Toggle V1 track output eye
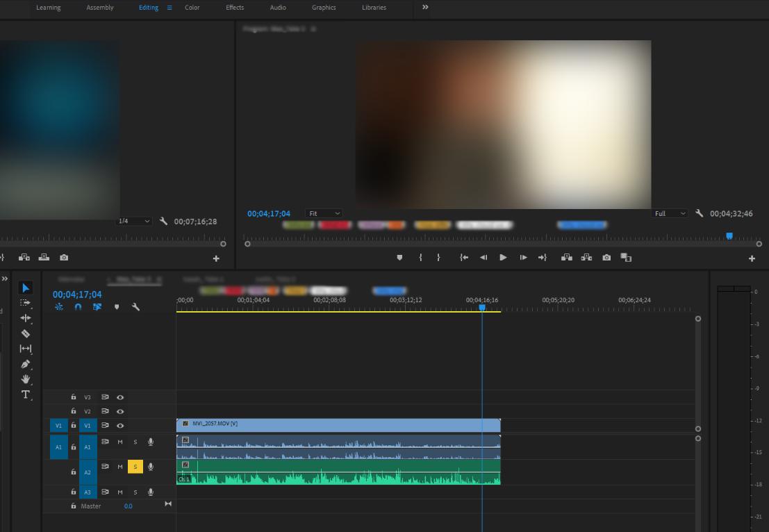The width and height of the screenshot is (769, 532). (x=120, y=426)
